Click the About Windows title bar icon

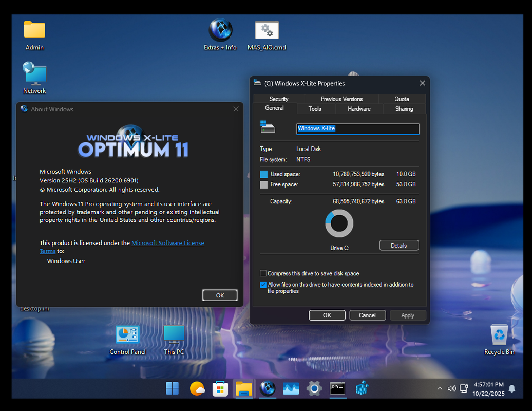pyautogui.click(x=24, y=109)
